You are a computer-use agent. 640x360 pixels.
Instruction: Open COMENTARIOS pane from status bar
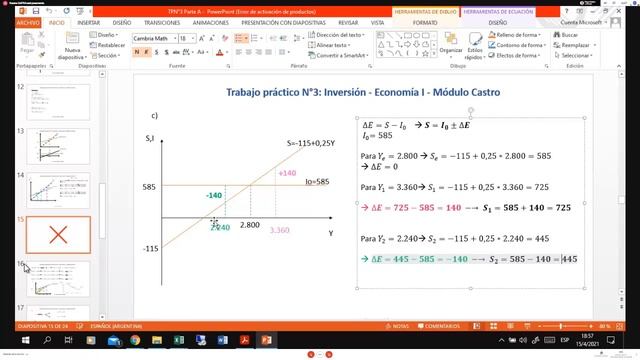point(438,326)
